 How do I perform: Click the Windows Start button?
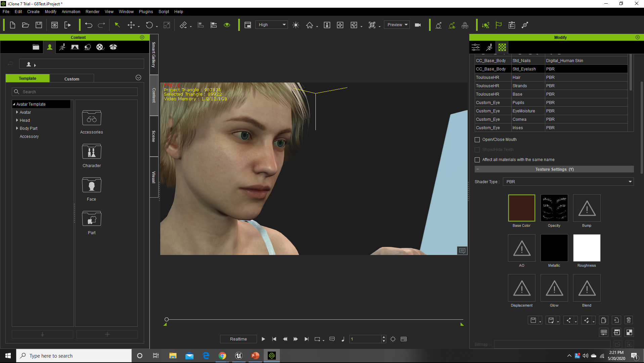coord(8,356)
